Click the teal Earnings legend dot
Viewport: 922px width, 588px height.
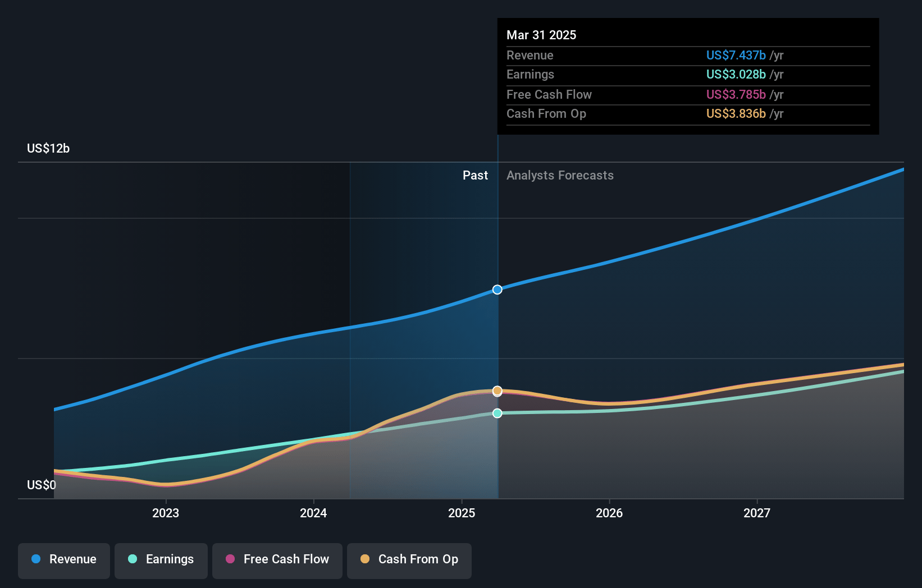133,559
